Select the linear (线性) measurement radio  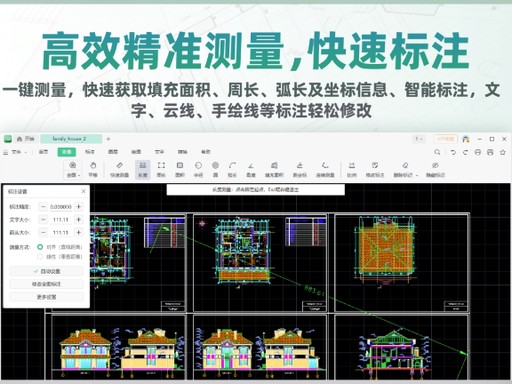coord(40,257)
